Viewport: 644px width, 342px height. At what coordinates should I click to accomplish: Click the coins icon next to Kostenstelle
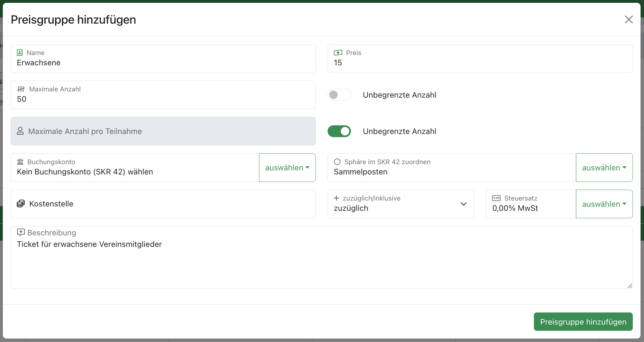point(21,204)
